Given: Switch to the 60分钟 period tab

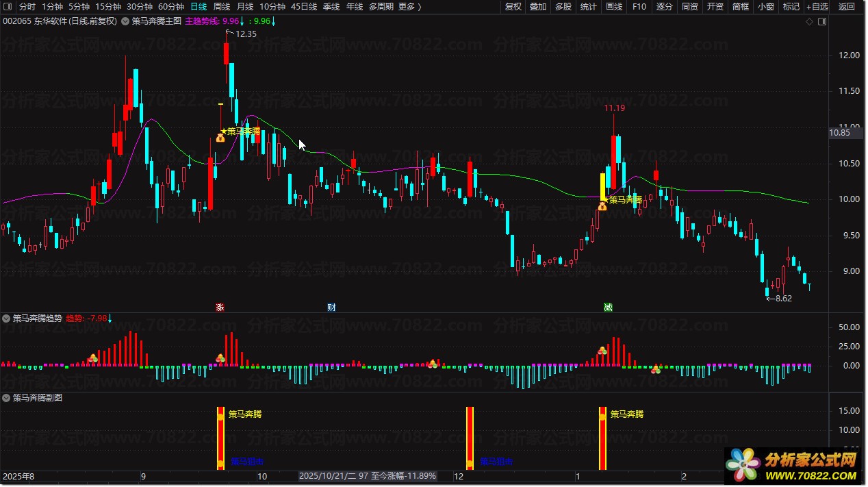Looking at the screenshot, I should tap(171, 7).
